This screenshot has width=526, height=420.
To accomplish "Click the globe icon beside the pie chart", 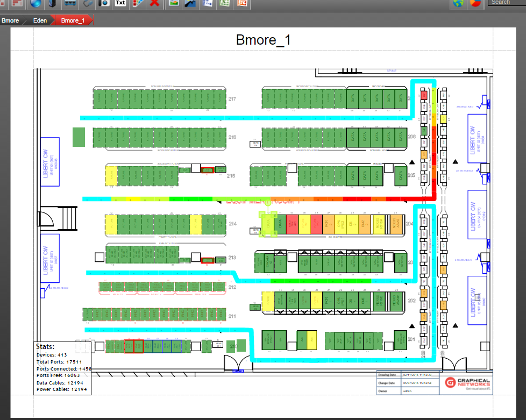I will (x=459, y=3).
